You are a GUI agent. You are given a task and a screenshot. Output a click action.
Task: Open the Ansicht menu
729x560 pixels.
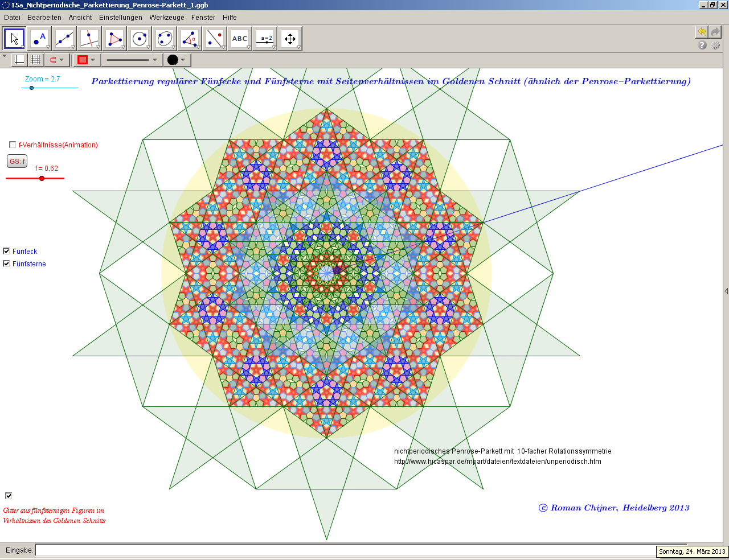click(80, 18)
